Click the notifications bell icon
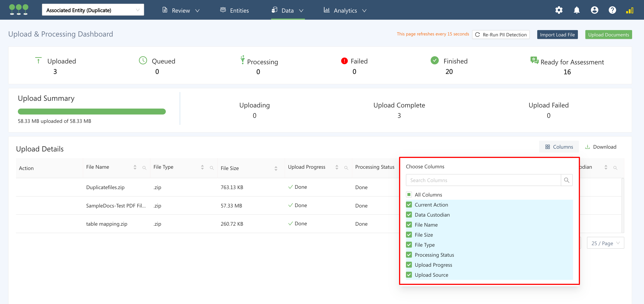Image resolution: width=644 pixels, height=304 pixels. 577,10
